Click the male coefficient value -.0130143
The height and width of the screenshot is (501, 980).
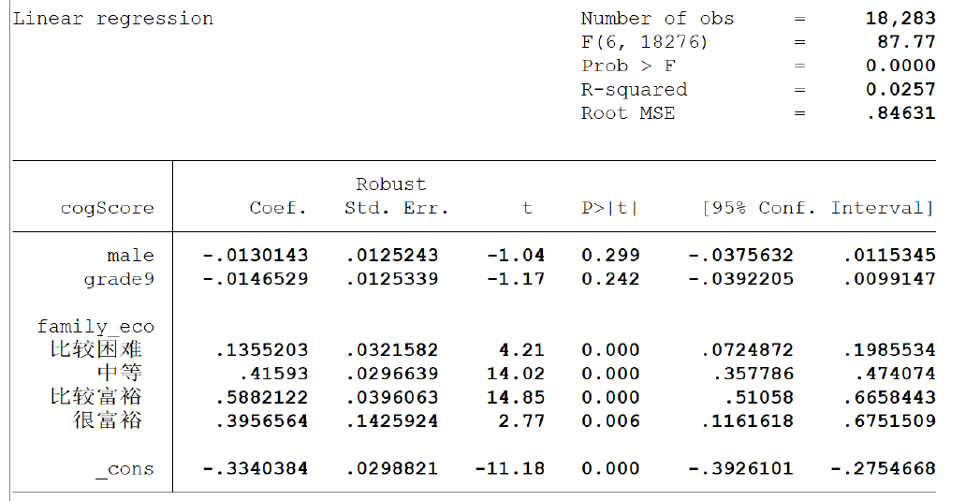(256, 256)
